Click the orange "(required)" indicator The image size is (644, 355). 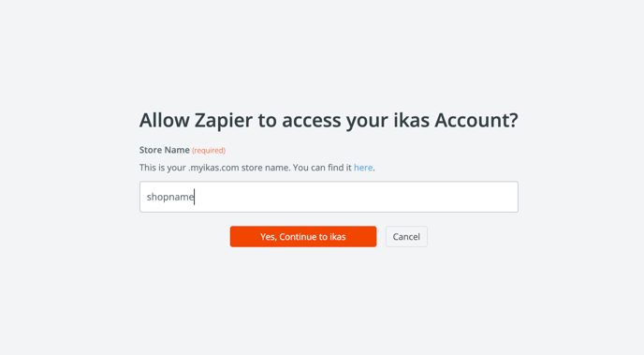click(209, 151)
